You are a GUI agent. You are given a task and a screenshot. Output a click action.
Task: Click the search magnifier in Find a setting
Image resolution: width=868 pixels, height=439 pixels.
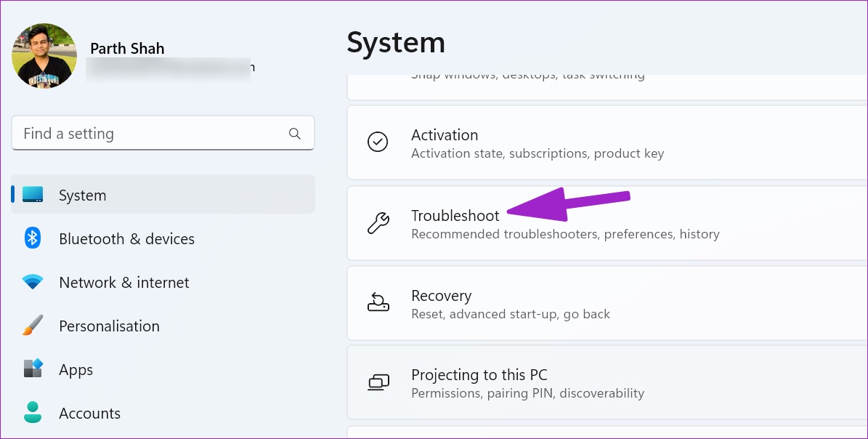tap(294, 133)
